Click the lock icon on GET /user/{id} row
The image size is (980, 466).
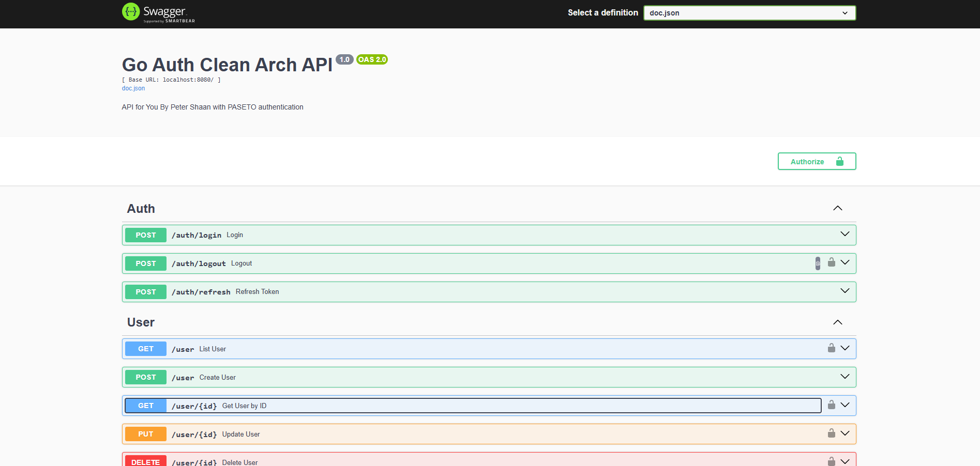point(831,405)
